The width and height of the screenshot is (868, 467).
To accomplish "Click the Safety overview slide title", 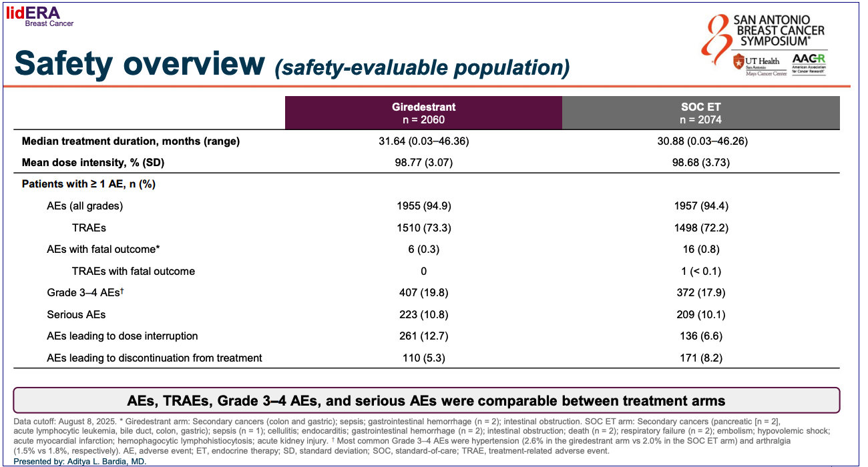I will (140, 64).
